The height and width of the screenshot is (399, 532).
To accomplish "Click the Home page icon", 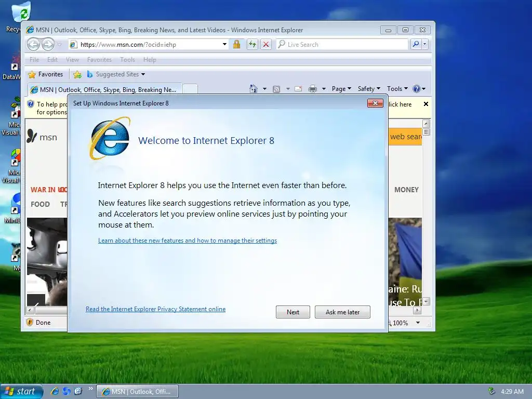I will 254,89.
